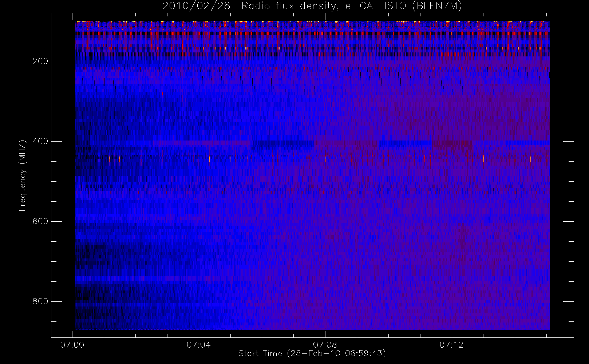Click the 07:00 time tick label
589x364 pixels.
pos(72,345)
